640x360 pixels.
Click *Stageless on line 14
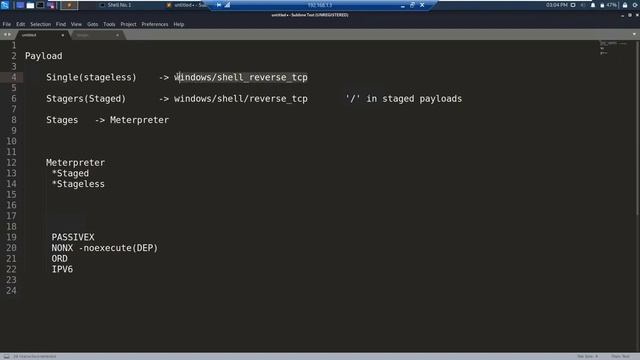tap(78, 184)
